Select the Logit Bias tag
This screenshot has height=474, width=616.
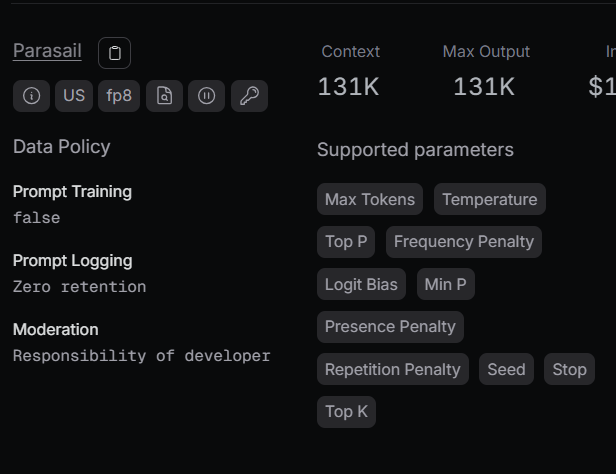(361, 284)
